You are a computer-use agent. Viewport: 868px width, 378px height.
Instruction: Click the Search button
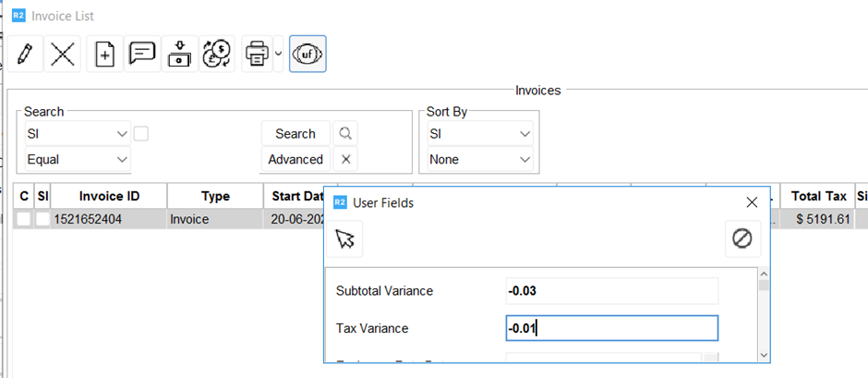295,134
